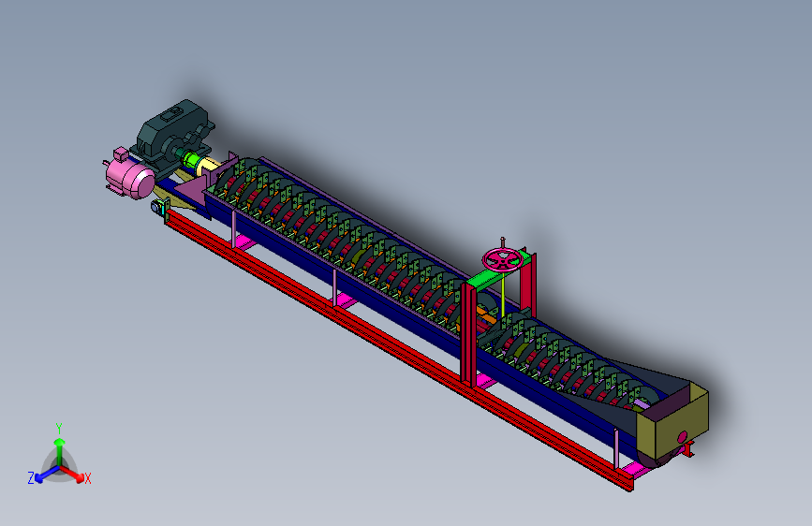Image resolution: width=812 pixels, height=526 pixels.
Task: Click the blue Z axis of the orientation triad
Action: (x=47, y=474)
